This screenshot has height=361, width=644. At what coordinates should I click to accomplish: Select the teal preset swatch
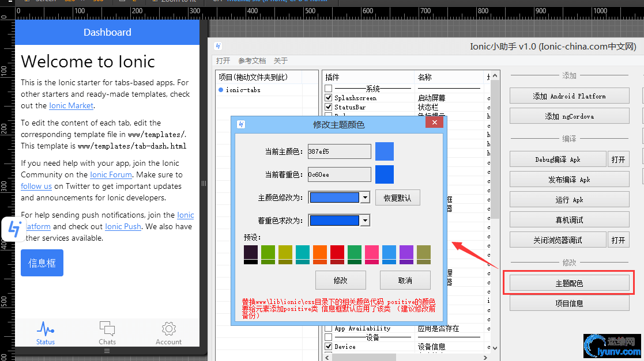[x=302, y=254]
